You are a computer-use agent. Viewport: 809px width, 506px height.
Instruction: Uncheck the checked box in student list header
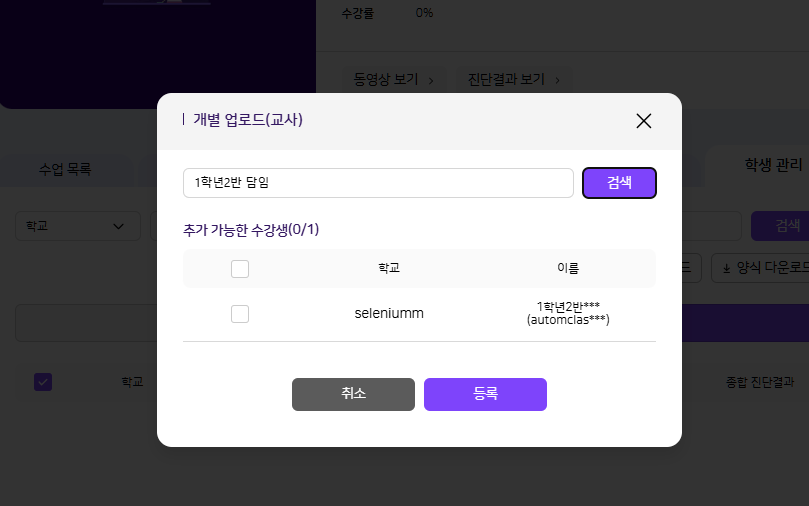point(43,382)
